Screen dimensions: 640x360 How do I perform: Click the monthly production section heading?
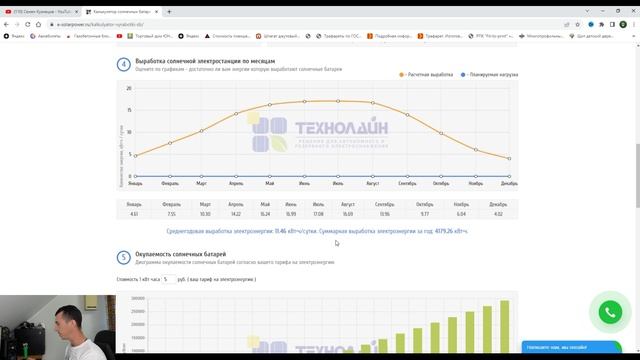pos(205,61)
